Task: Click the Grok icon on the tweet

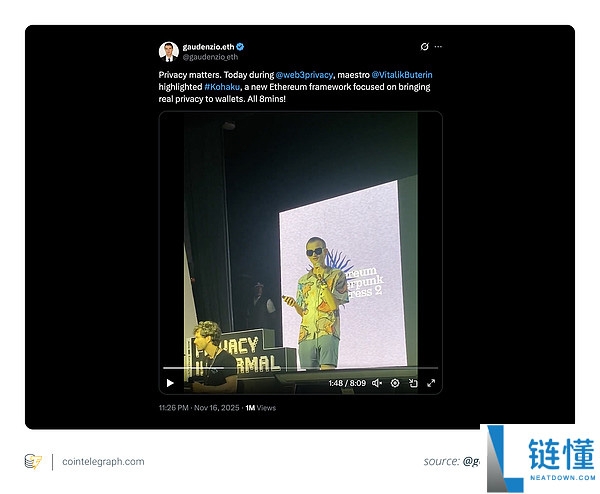Action: pyautogui.click(x=424, y=47)
